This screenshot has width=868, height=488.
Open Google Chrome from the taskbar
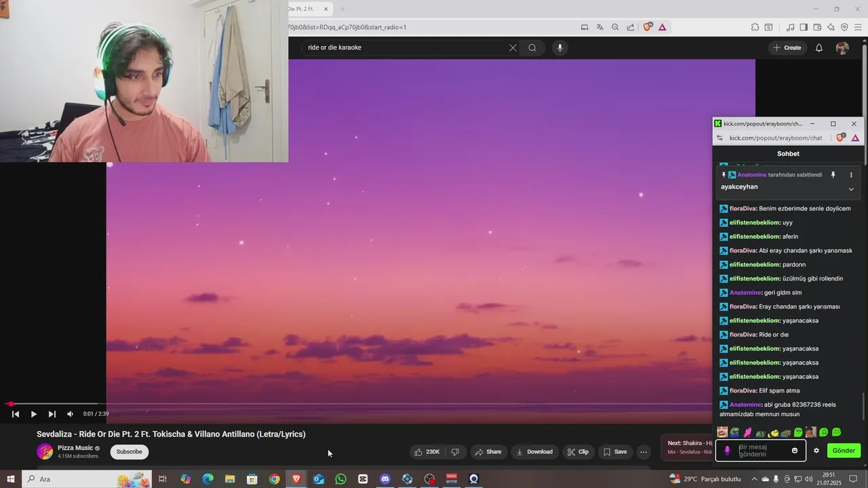point(274,479)
